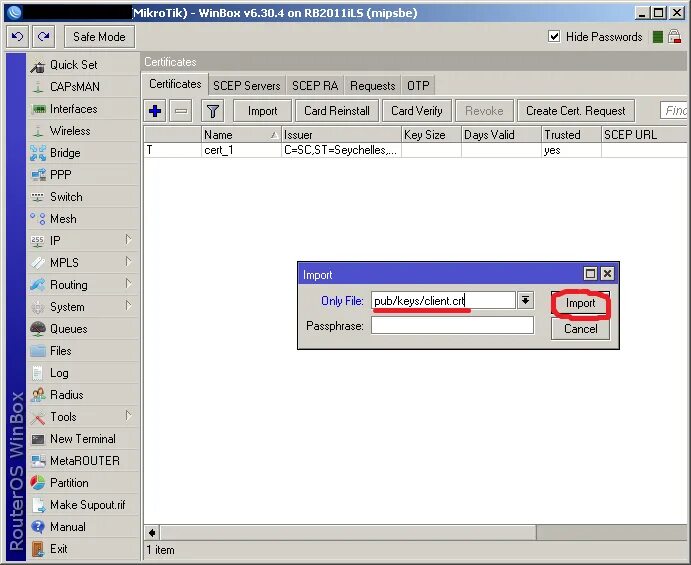Screen dimensions: 691x565
Task: Open the Routing menu item
Action: (69, 285)
